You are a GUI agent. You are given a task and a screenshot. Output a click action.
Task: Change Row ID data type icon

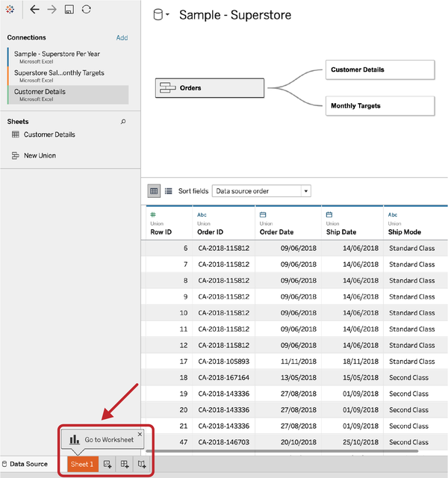pos(153,214)
